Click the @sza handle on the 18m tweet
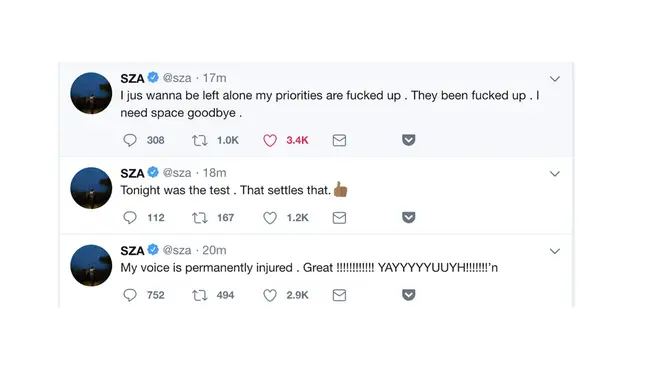Screen dimensions: 660x370 [177, 173]
